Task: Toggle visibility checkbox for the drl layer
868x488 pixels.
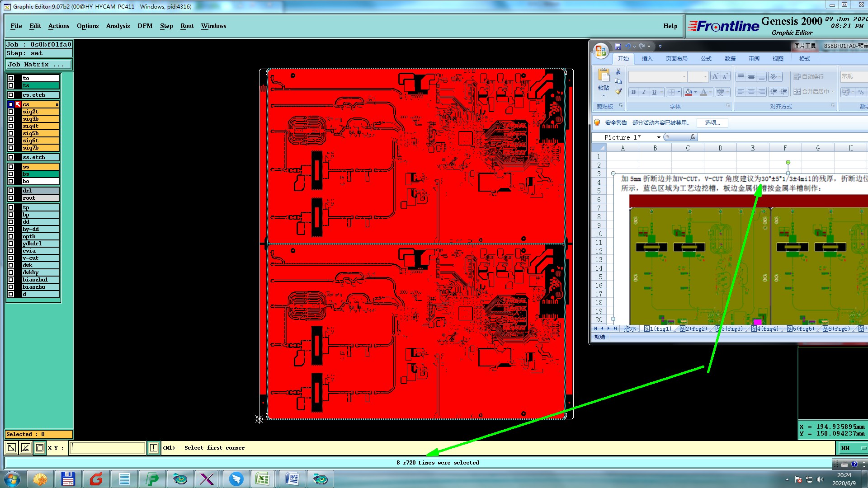Action: point(11,191)
